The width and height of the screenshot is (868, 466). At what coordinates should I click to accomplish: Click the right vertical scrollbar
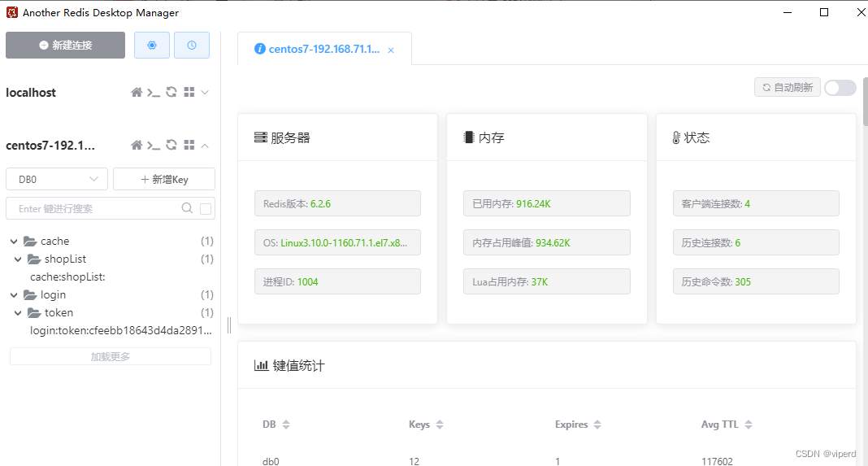(866, 102)
